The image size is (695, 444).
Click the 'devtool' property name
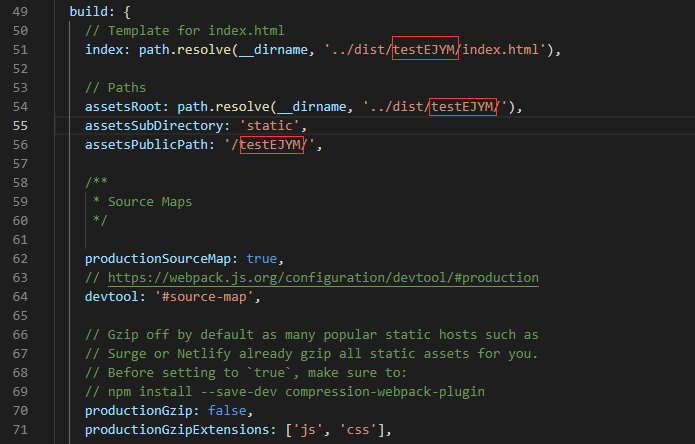pos(111,297)
